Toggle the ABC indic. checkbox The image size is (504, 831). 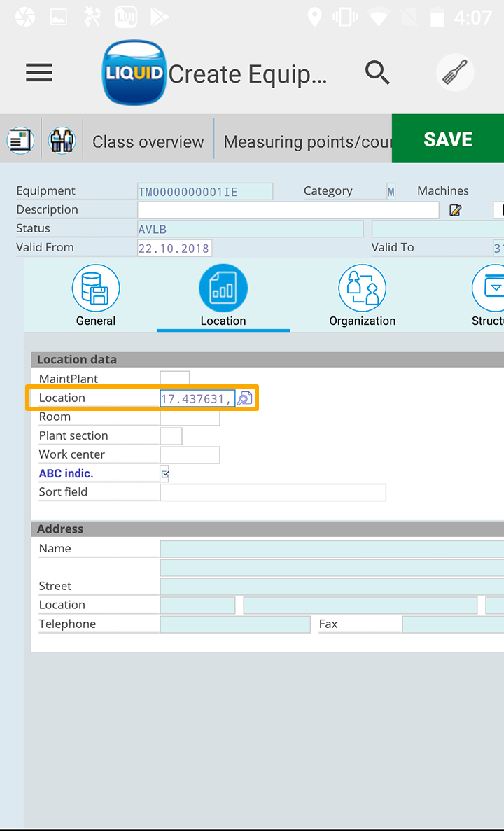coord(165,474)
